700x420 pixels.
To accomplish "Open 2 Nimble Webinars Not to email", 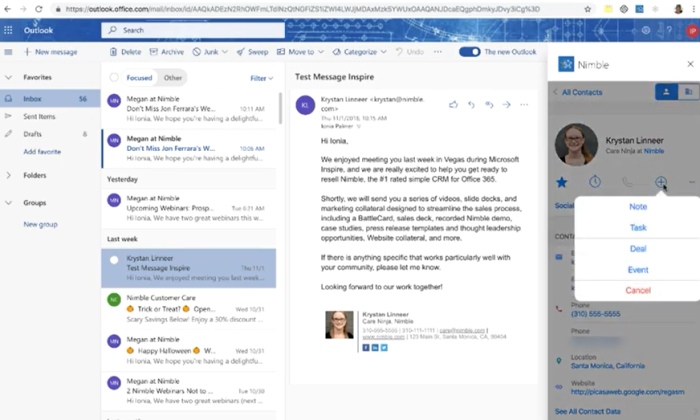I will click(x=188, y=391).
